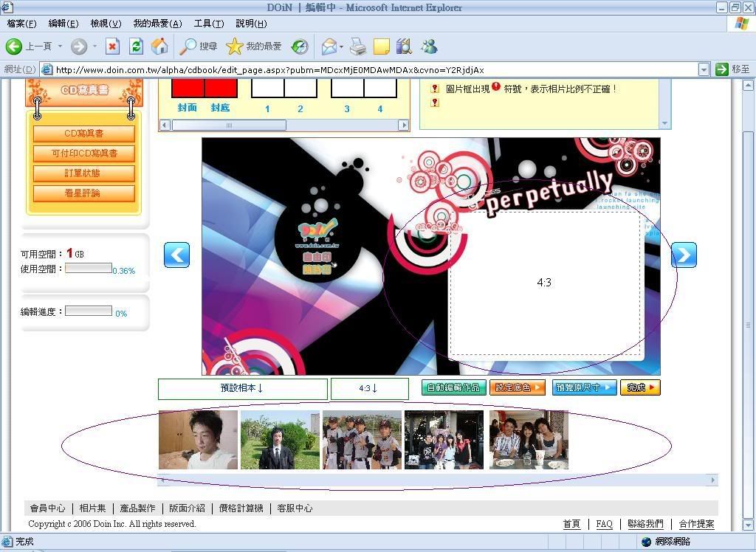The width and height of the screenshot is (756, 552).
Task: Open the 工具(T) menu
Action: [x=208, y=24]
